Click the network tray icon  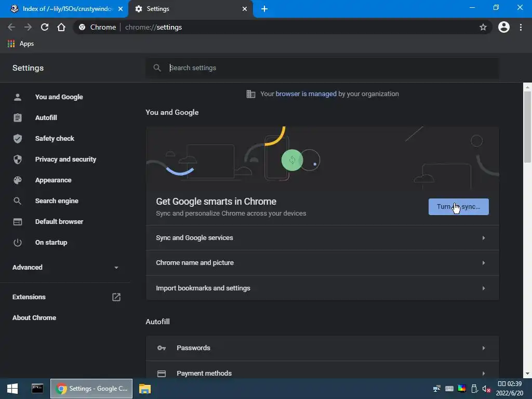(x=436, y=389)
